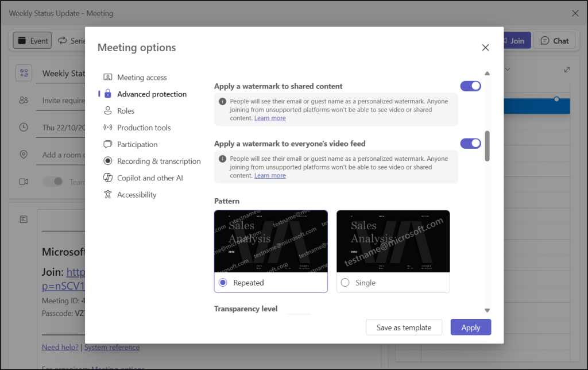Click the location pin icon
Screen dimensions: 588x370
click(24, 155)
